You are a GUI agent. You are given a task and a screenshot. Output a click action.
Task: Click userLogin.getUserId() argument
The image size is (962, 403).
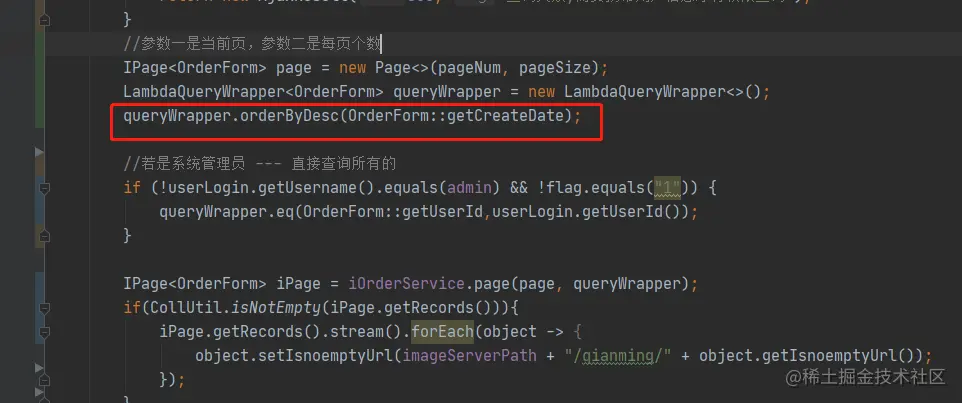click(586, 212)
